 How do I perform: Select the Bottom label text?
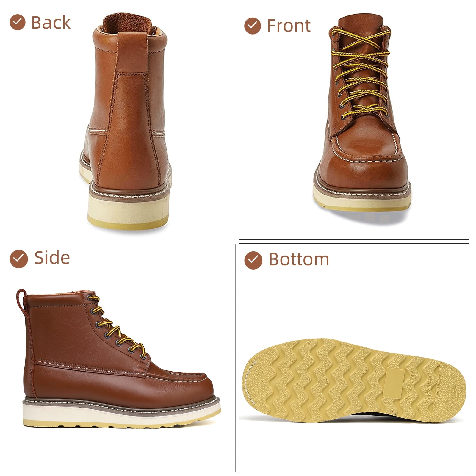click(299, 259)
